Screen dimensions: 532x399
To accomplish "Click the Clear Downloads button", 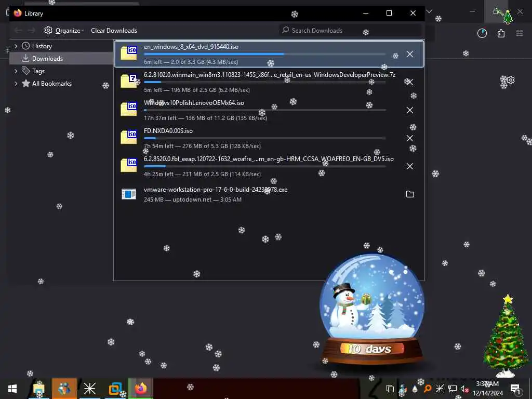I will point(114,31).
